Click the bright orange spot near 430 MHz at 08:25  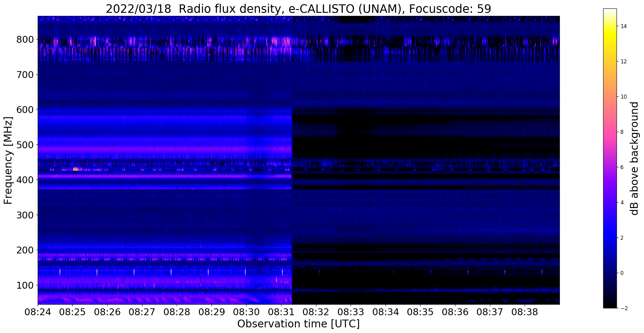(x=75, y=169)
